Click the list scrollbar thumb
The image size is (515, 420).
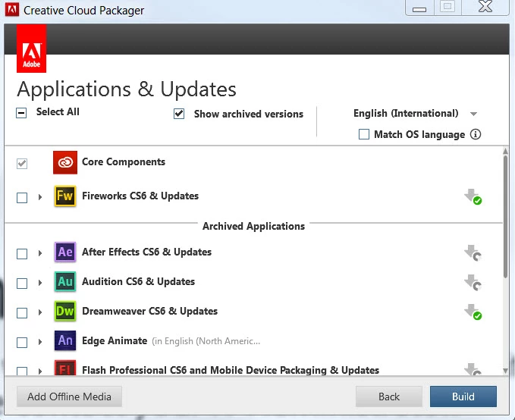tap(505, 217)
